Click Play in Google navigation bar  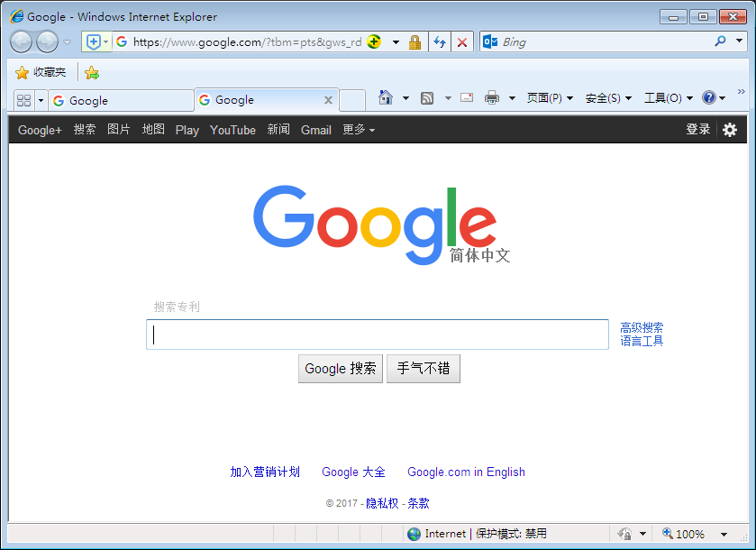[187, 130]
